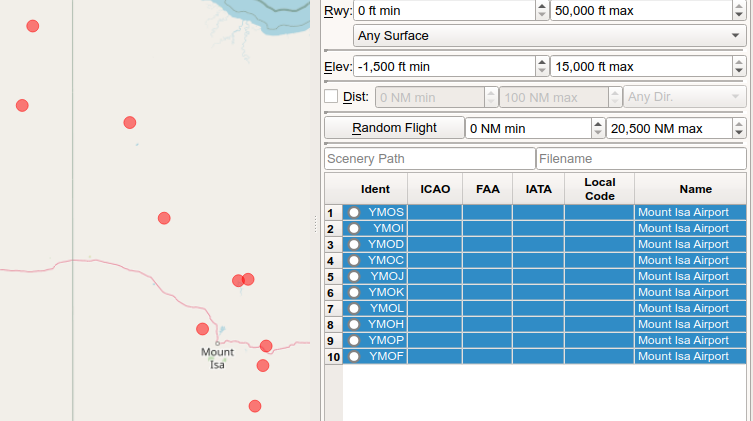Adjust the random flight min distance stepper

[x=598, y=128]
